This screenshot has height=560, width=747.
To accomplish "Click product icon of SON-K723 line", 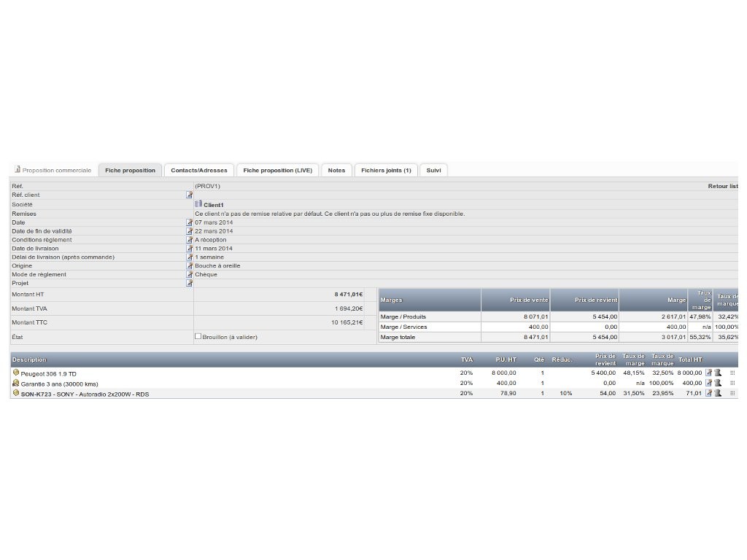I will pos(16,393).
